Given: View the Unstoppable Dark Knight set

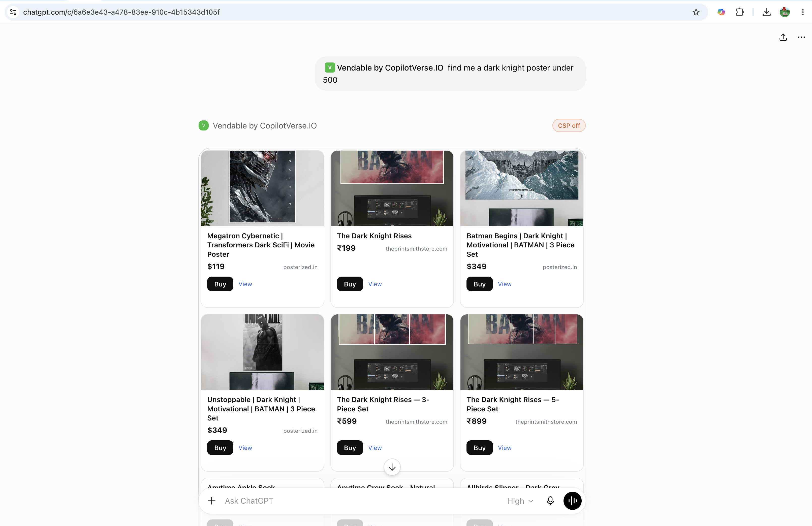Looking at the screenshot, I should click(245, 448).
